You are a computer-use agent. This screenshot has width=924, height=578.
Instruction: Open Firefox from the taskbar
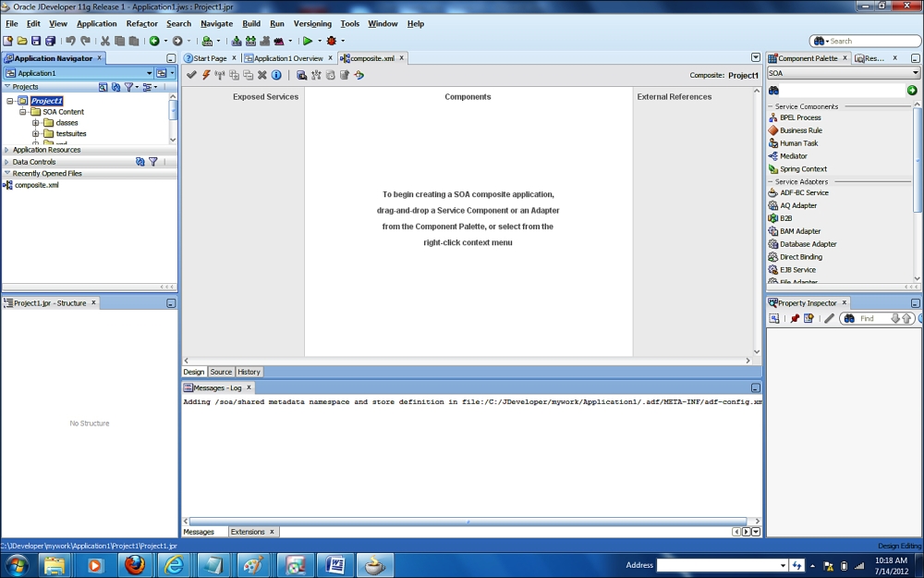(135, 566)
